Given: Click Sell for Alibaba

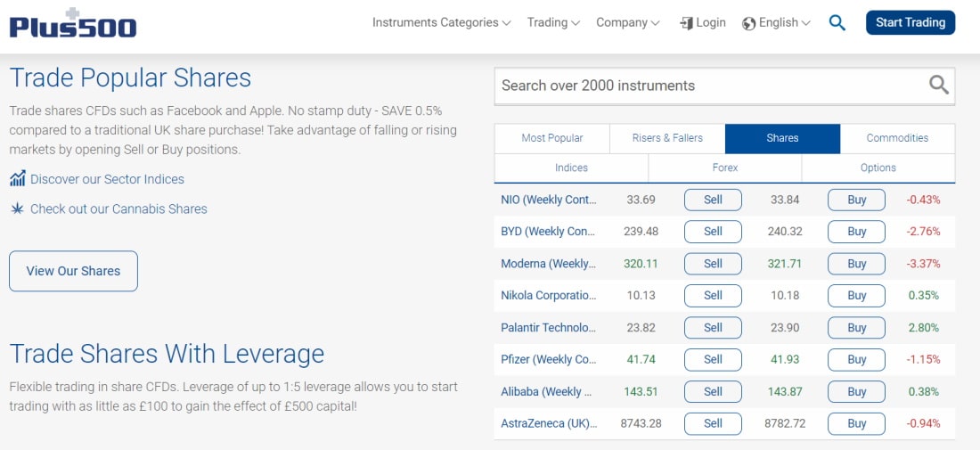Looking at the screenshot, I should tap(713, 392).
